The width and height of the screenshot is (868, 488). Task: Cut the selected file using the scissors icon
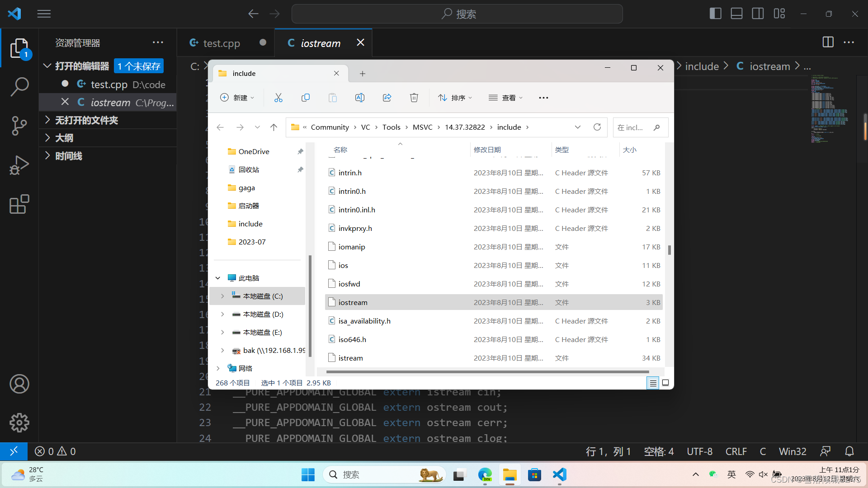coord(278,98)
